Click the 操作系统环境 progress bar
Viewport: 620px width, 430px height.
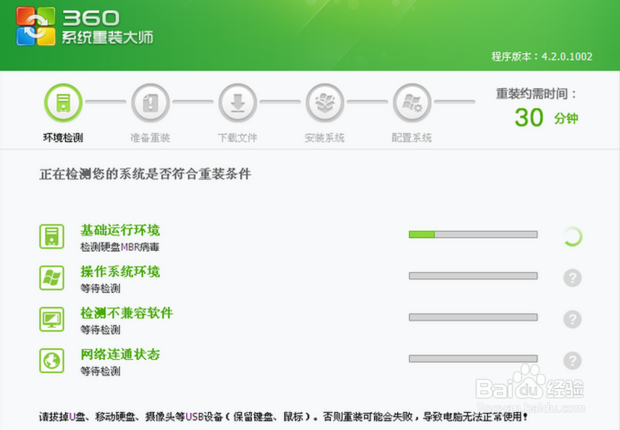click(x=473, y=276)
